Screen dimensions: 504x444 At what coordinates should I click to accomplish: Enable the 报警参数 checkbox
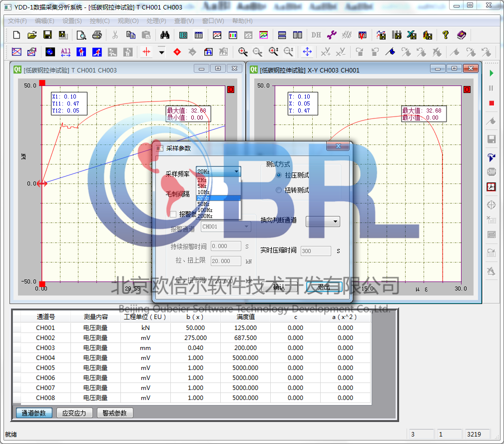[173, 214]
